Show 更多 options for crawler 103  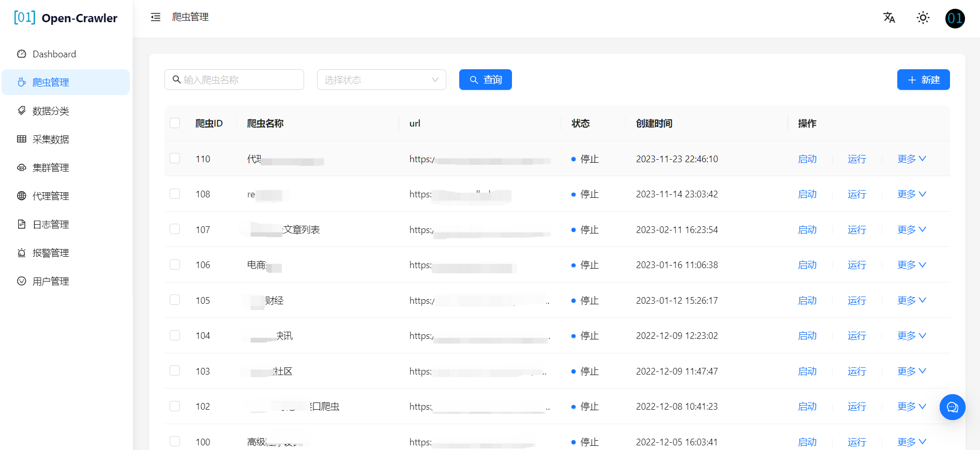point(912,371)
